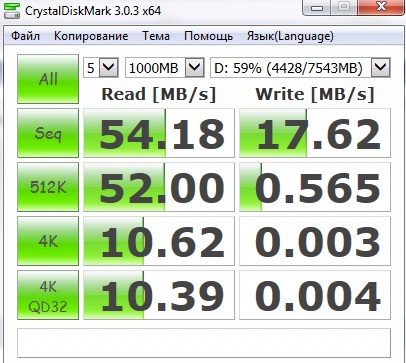Close the CrystalDiskMark window
Viewport: 406px width, 363px height.
381,7
